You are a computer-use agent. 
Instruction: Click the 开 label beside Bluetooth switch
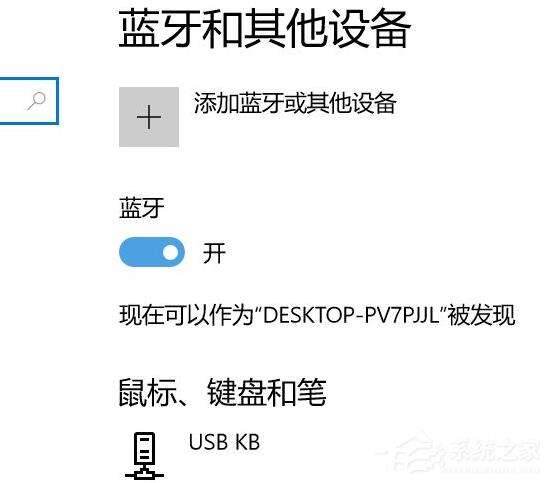click(214, 253)
